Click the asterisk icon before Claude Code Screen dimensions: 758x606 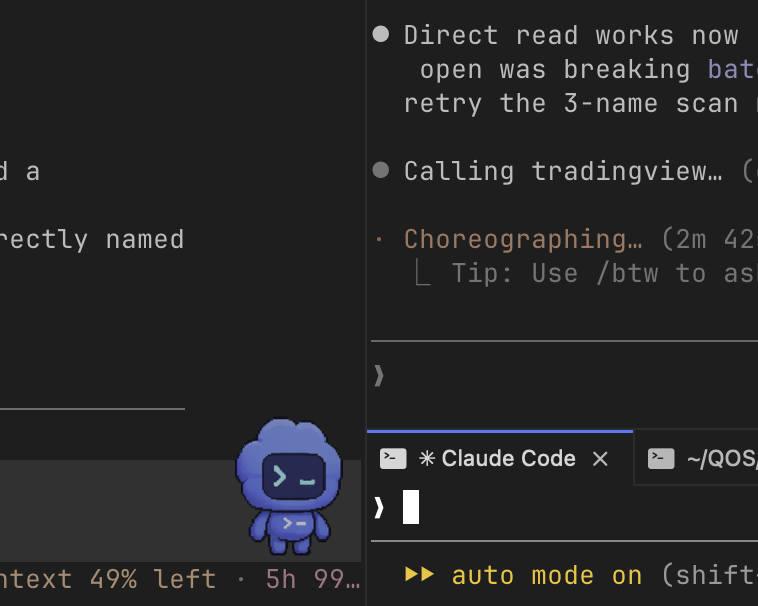[427, 458]
